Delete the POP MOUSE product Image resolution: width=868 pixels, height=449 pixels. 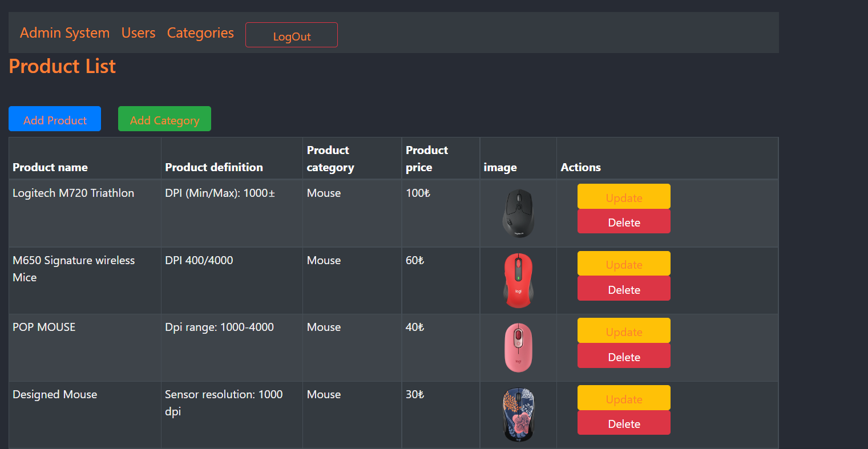point(624,357)
